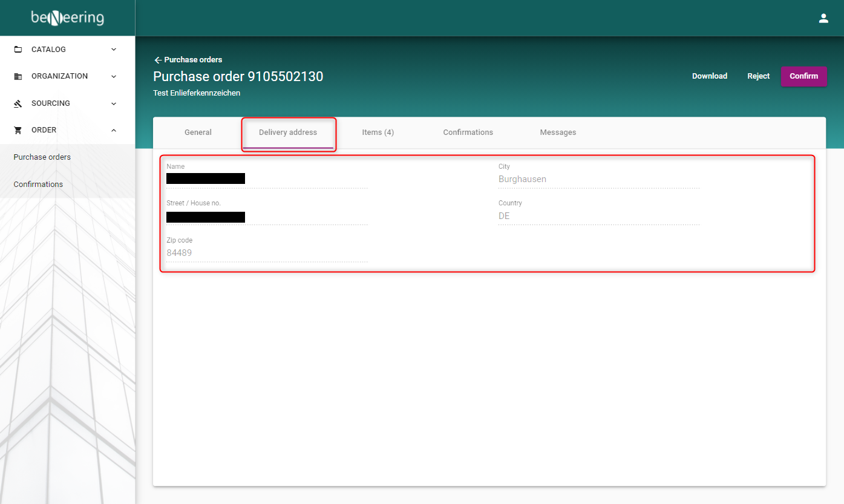Open the user account profile icon
844x504 pixels.
click(x=823, y=18)
